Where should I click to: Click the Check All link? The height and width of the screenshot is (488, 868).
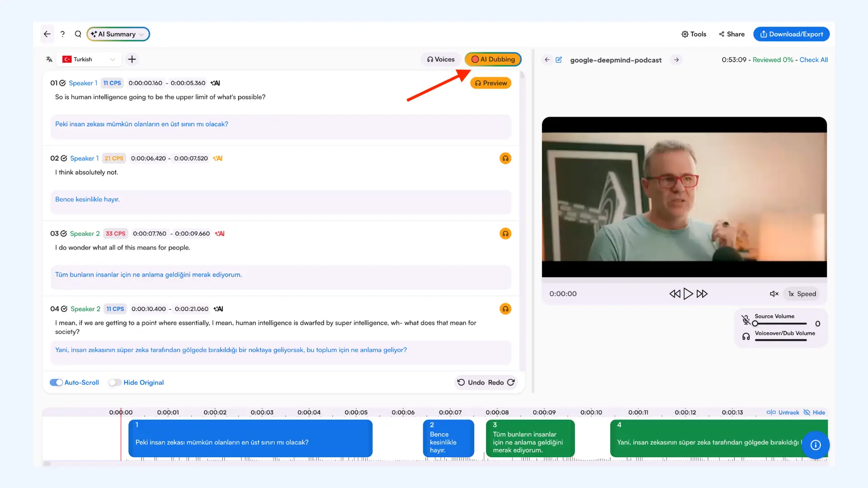pos(813,60)
